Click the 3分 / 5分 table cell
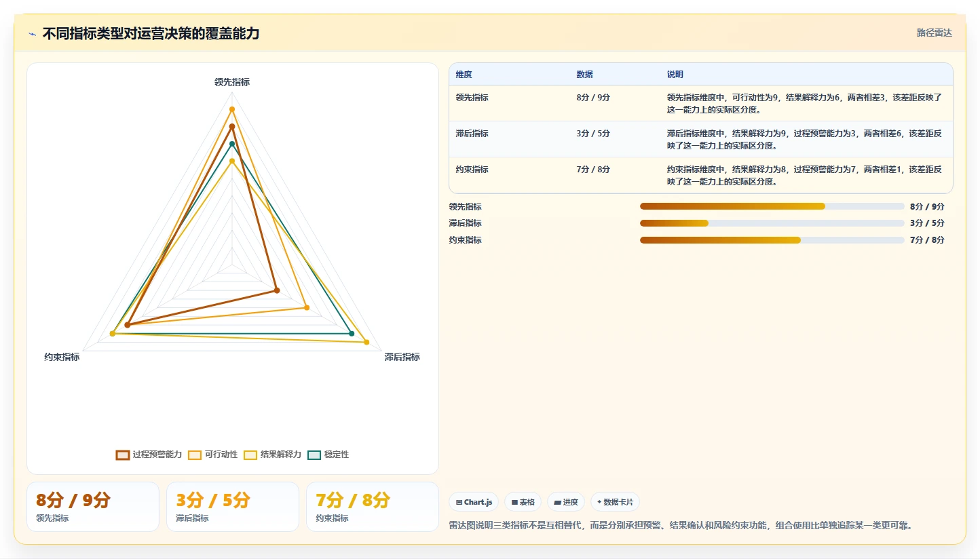 (x=593, y=134)
